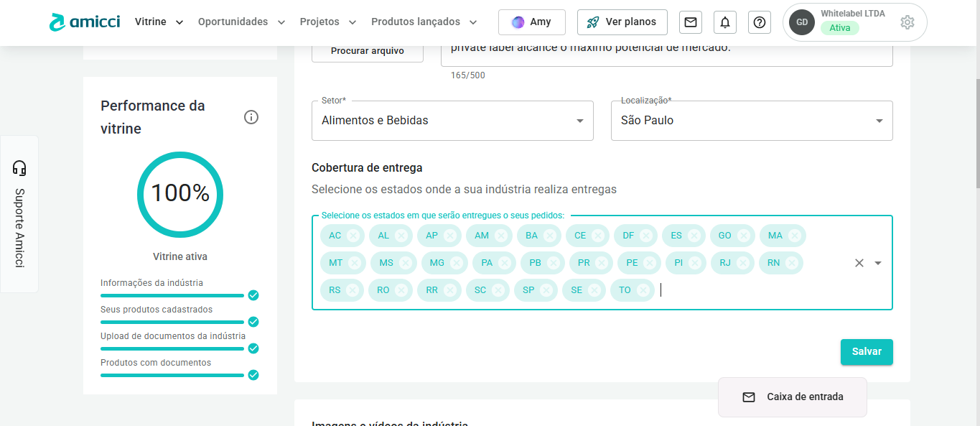Image resolution: width=980 pixels, height=426 pixels.
Task: Open the Oportunidades menu
Action: pos(241,22)
